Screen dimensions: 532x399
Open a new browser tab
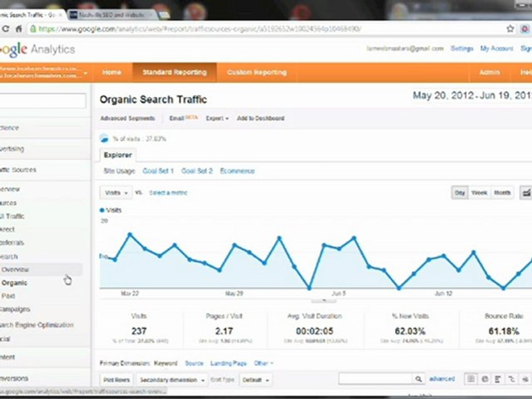point(164,15)
